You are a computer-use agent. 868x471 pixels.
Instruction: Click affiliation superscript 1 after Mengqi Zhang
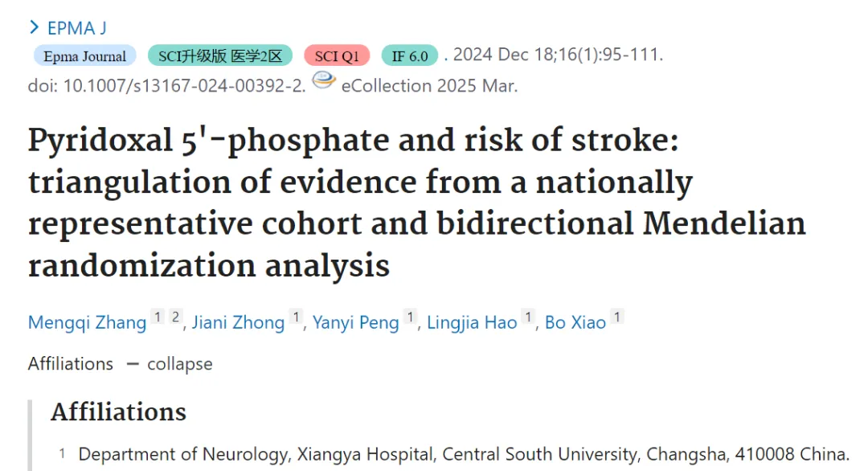coord(158,317)
